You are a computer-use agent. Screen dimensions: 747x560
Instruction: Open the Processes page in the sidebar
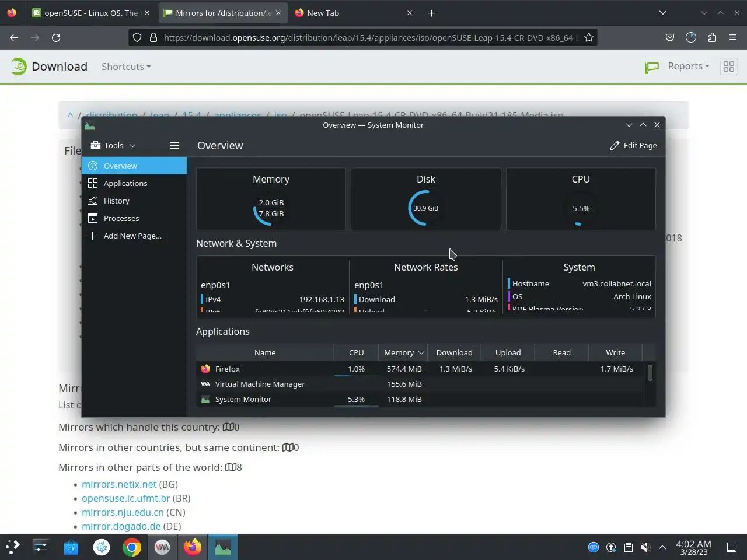(x=134, y=218)
